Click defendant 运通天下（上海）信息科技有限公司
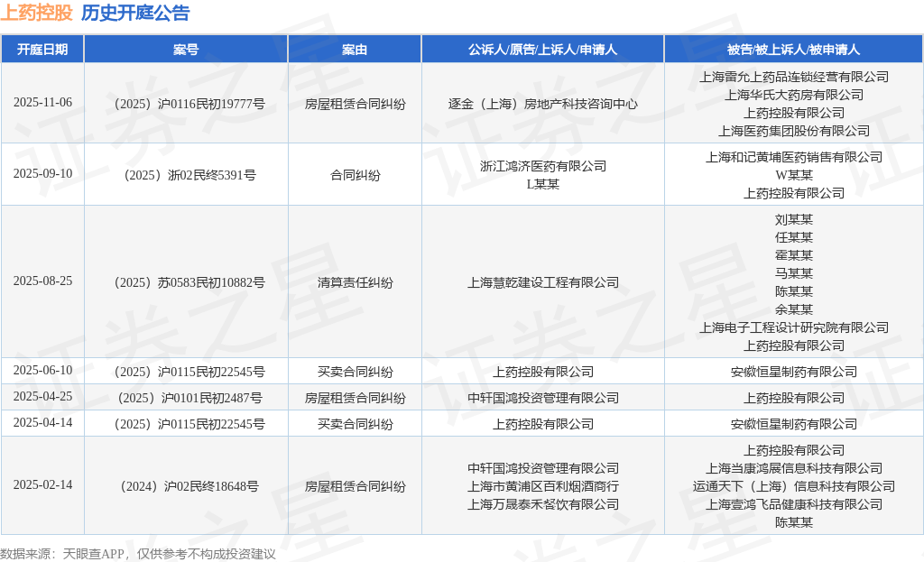The height and width of the screenshot is (562, 924). pos(794,486)
